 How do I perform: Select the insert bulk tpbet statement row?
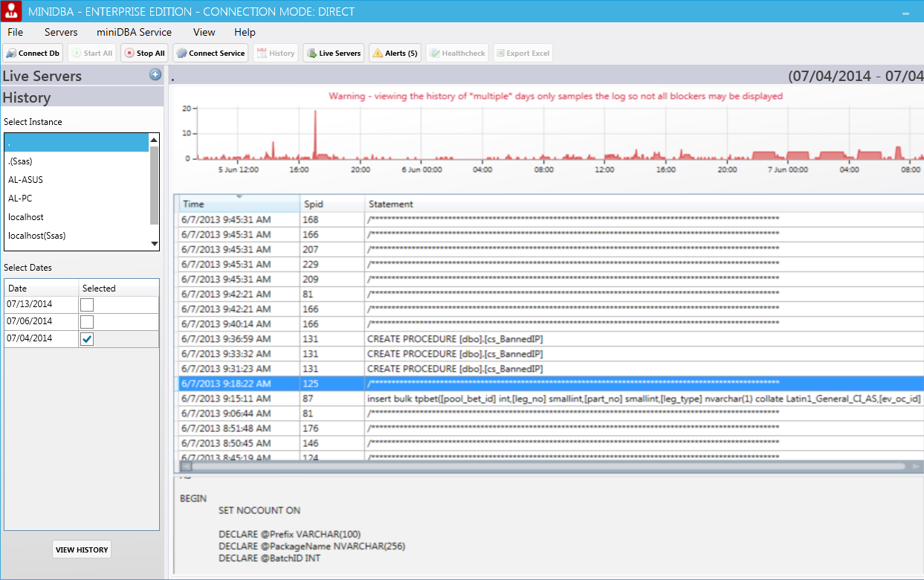coord(552,399)
